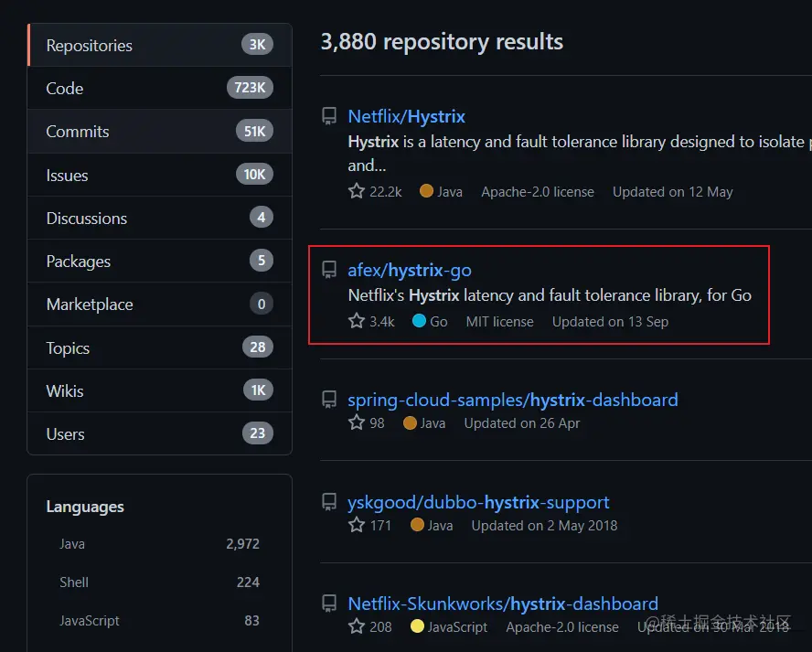This screenshot has width=812, height=652.
Task: Show Marketplace search results
Action: (159, 305)
